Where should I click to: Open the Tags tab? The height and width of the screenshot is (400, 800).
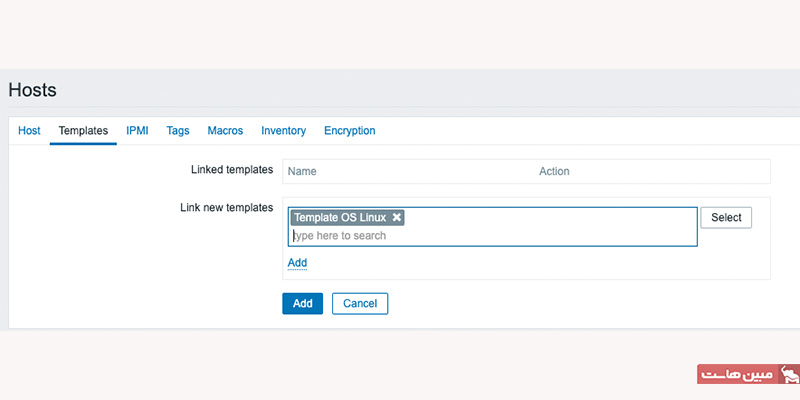pyautogui.click(x=178, y=131)
